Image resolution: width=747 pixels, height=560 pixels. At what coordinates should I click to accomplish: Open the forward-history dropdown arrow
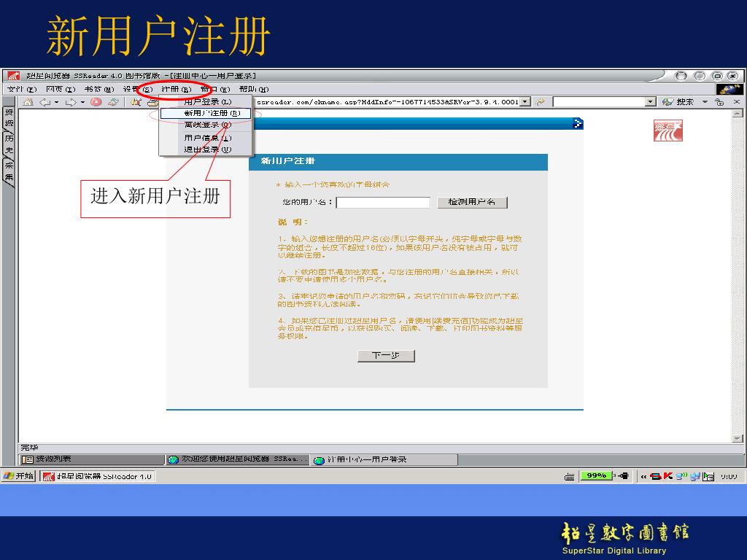[x=82, y=102]
